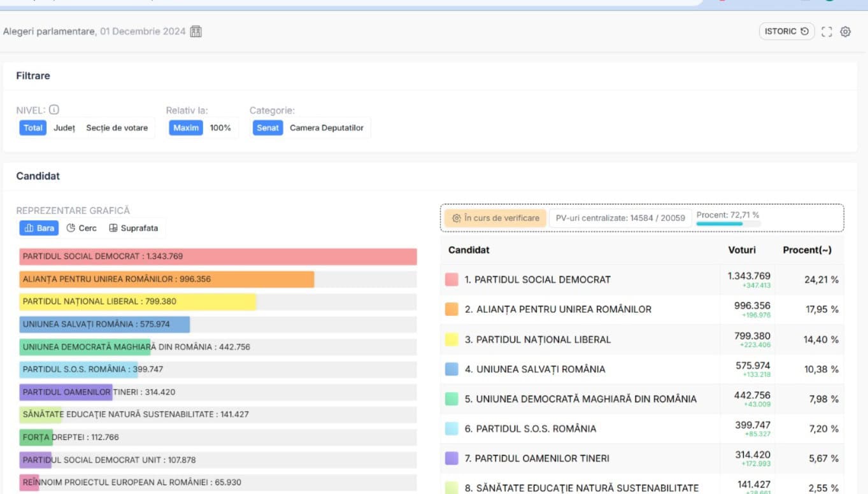Select table row 1. PARTIDUL SOCIAL DEMOCRAT
The image size is (868, 494).
click(642, 279)
